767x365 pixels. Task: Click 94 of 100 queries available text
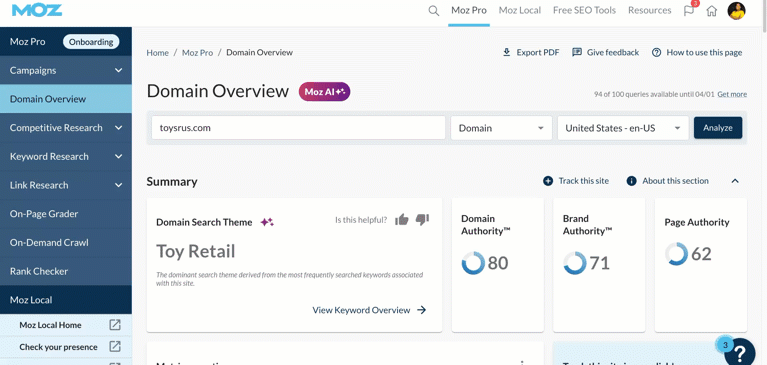(x=654, y=94)
